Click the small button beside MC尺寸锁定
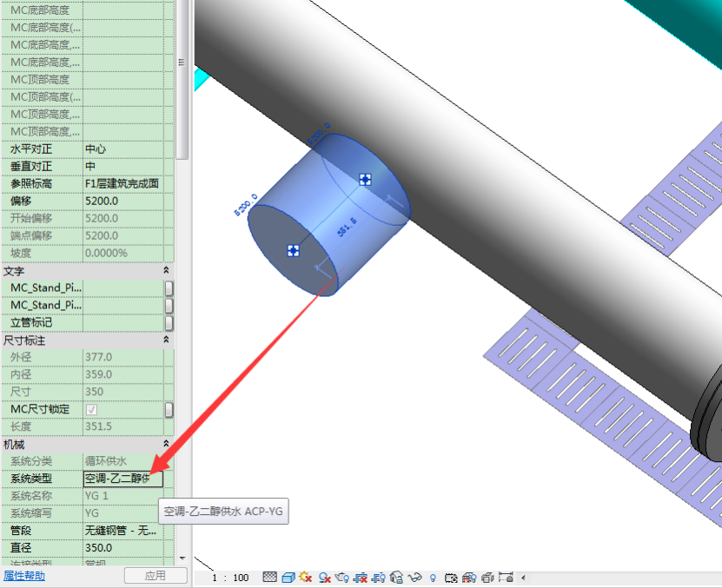The image size is (722, 588). pyautogui.click(x=169, y=409)
